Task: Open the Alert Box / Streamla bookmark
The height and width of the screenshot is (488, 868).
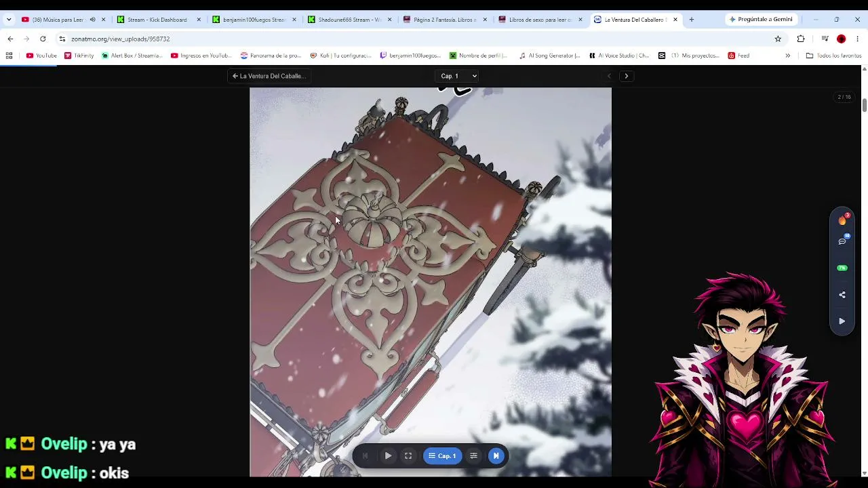Action: click(132, 56)
